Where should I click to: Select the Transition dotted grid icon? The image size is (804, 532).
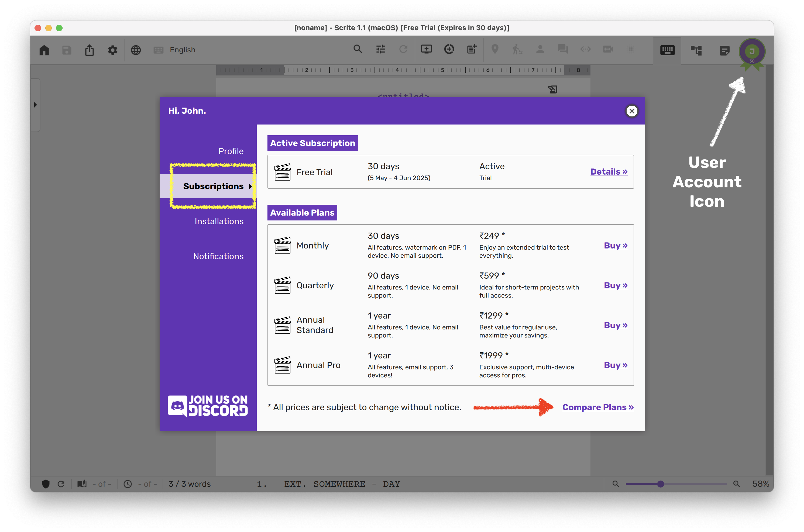[631, 49]
